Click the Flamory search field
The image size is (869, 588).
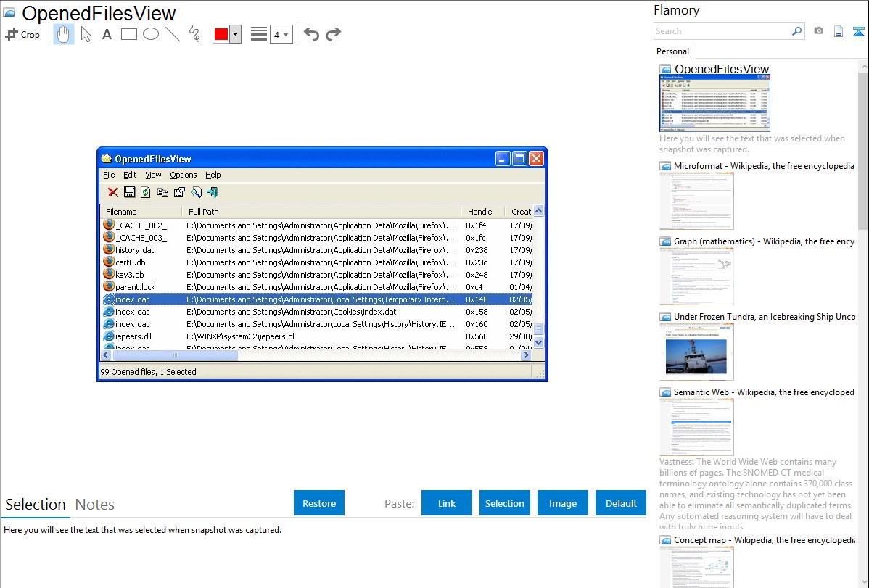pos(721,31)
